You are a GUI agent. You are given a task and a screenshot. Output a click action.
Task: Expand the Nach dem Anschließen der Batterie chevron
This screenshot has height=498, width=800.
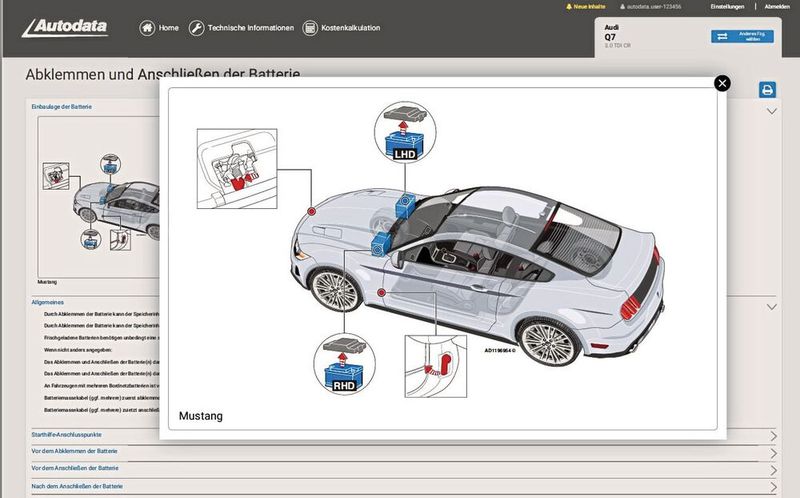coord(773,487)
